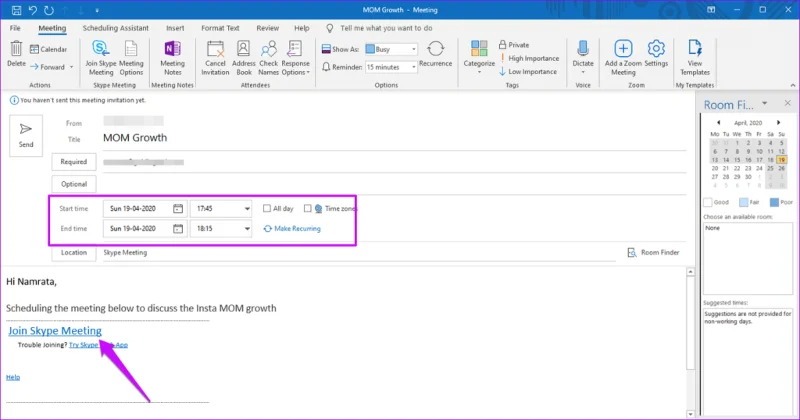The width and height of the screenshot is (800, 420).
Task: Open the Help tab
Action: (302, 28)
